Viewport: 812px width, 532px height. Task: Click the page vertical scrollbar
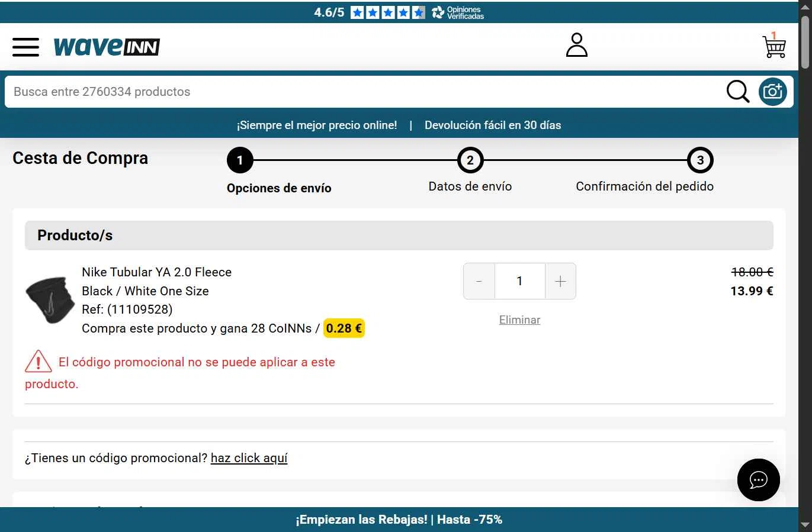click(805, 41)
